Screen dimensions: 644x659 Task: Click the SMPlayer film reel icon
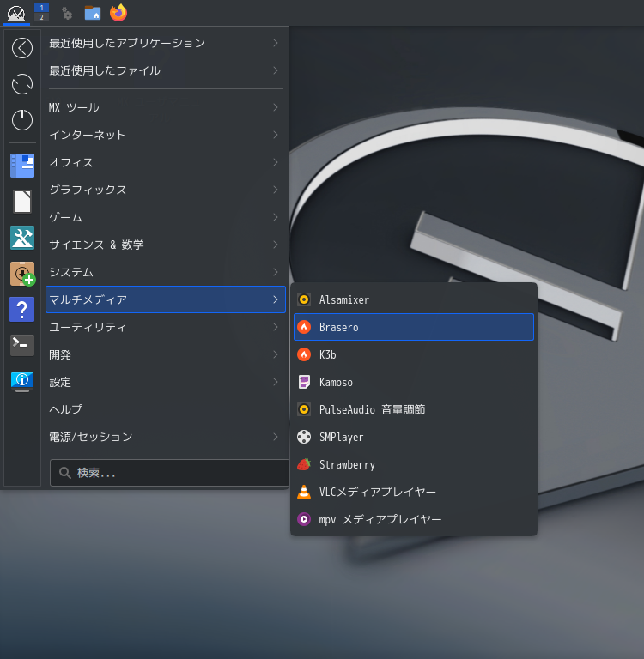pos(304,437)
